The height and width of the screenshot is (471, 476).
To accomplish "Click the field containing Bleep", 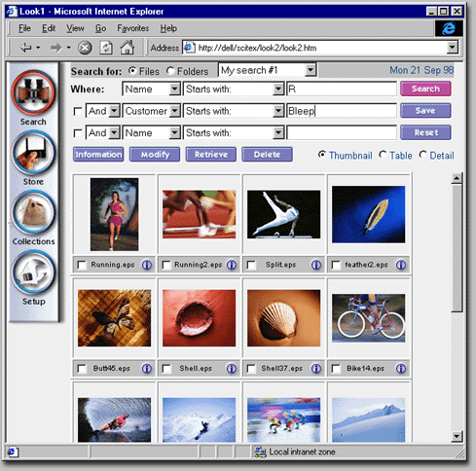I will point(342,111).
